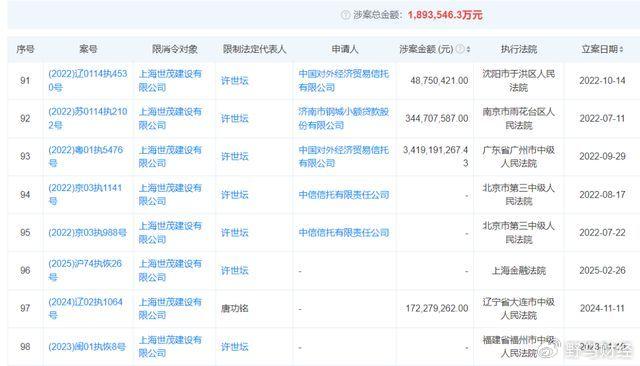Open case (2022)京03执1141号
This screenshot has height=366, width=640.
[x=85, y=194]
